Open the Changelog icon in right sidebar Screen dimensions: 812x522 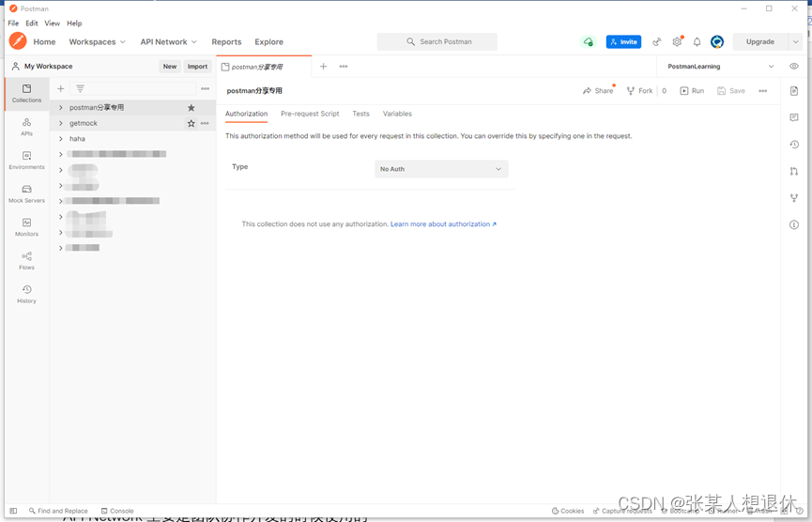[x=794, y=145]
